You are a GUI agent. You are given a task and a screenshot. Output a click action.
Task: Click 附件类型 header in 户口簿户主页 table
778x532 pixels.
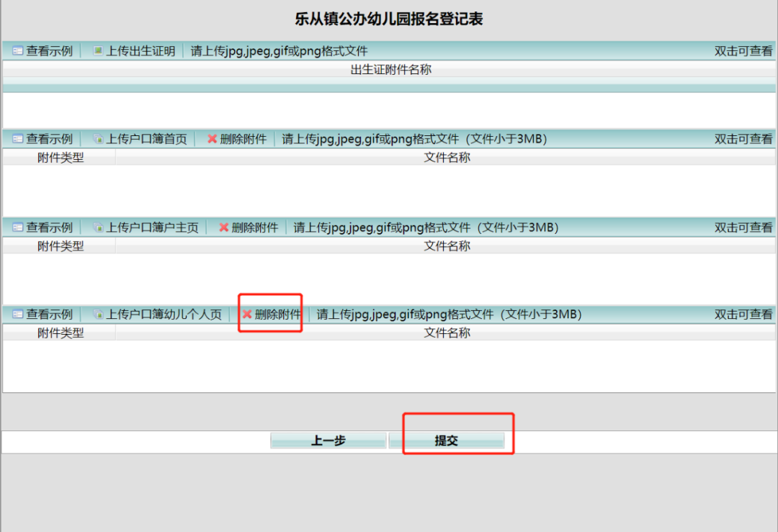[x=61, y=246]
